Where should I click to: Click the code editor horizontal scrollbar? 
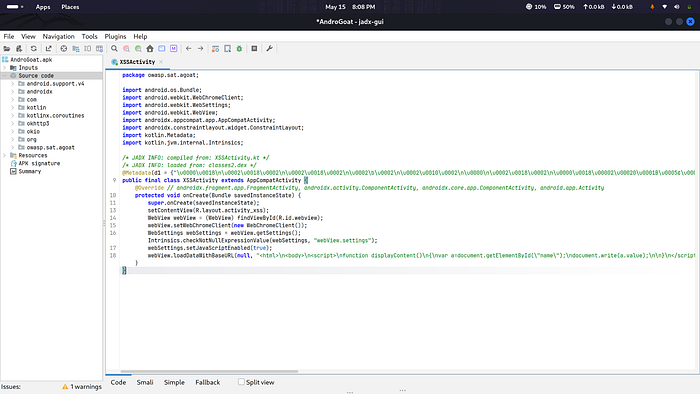(209, 371)
